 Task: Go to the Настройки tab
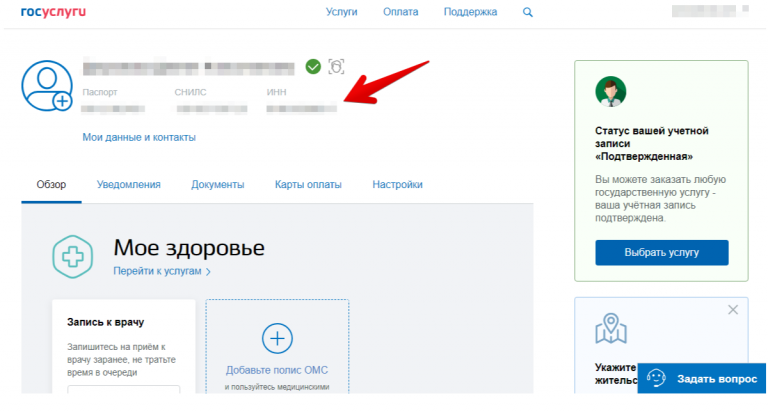tap(397, 184)
